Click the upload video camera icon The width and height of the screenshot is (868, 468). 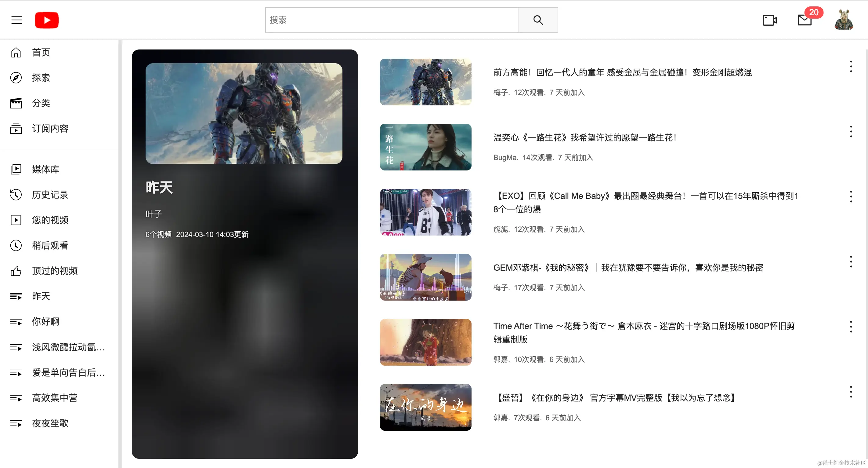(770, 20)
